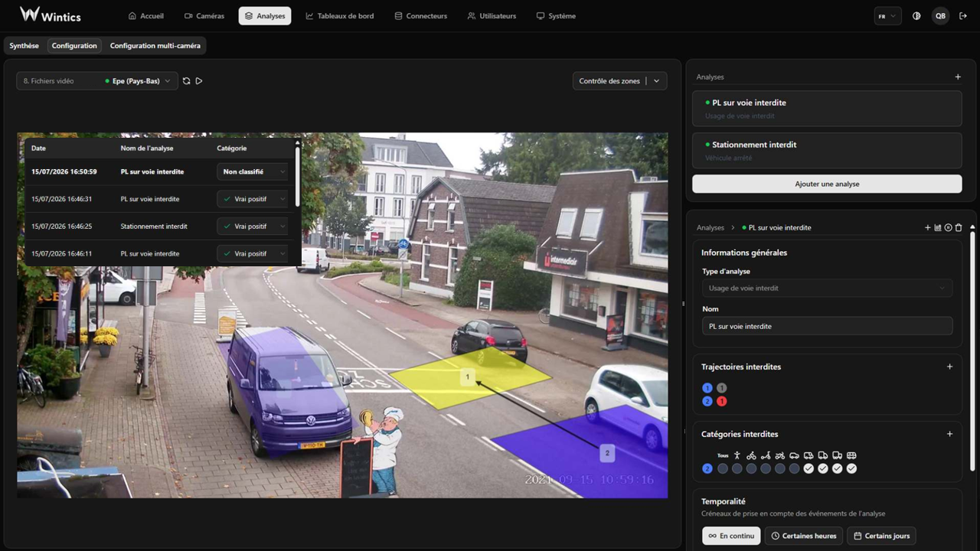Viewport: 980px width, 551px height.
Task: Select Certaines heures temporality
Action: tap(803, 536)
